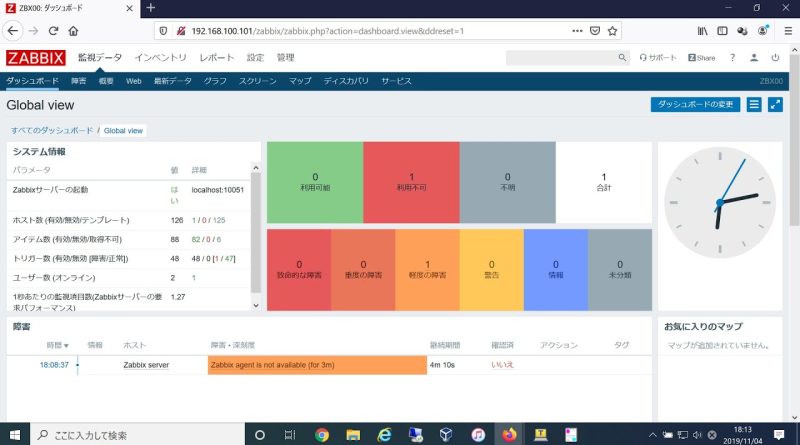Open the Zabbix agent is not available problem

(272, 365)
